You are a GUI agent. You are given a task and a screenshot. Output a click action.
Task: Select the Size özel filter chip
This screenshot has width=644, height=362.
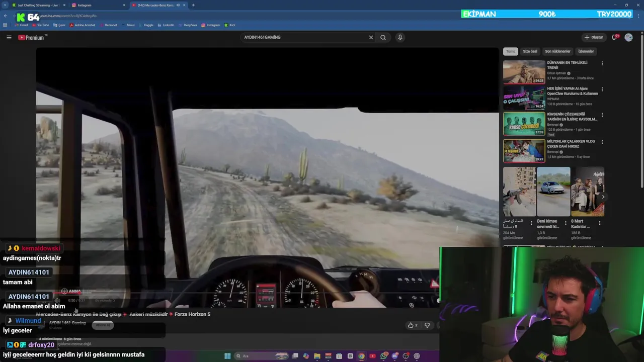(x=530, y=51)
